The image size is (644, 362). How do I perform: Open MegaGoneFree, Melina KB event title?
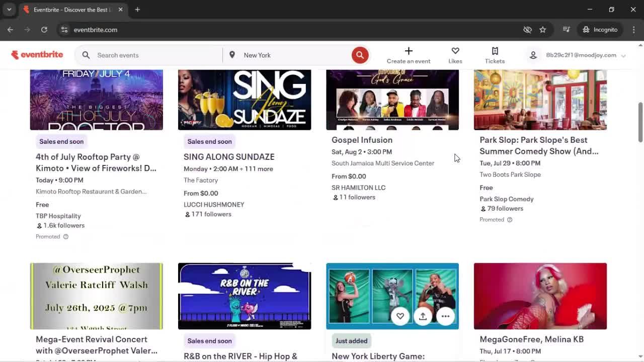(x=531, y=339)
